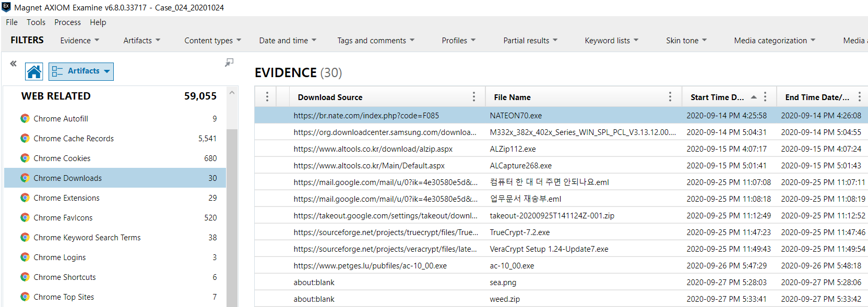Expand the Tags and comments filter dropdown

click(376, 40)
